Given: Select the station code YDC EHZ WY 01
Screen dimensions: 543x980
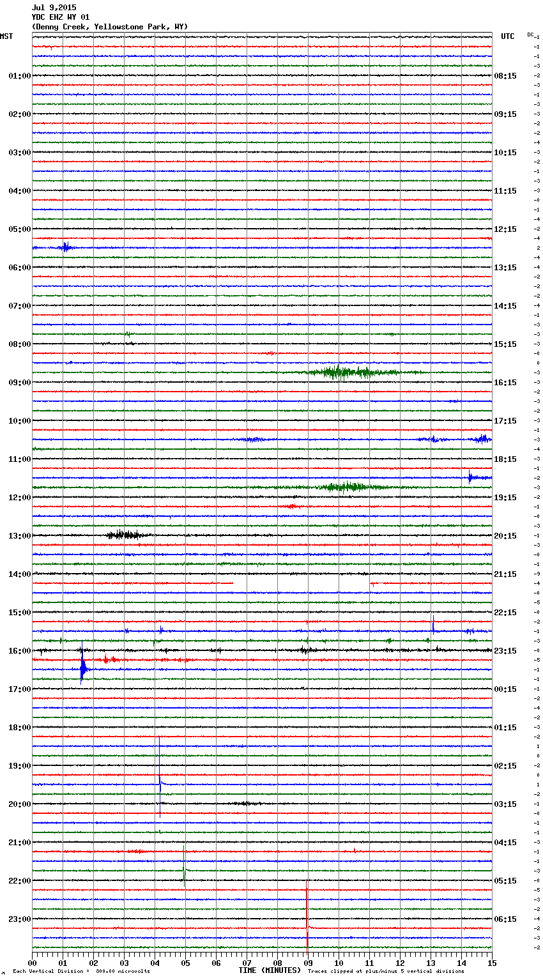Looking at the screenshot, I should pyautogui.click(x=61, y=17).
